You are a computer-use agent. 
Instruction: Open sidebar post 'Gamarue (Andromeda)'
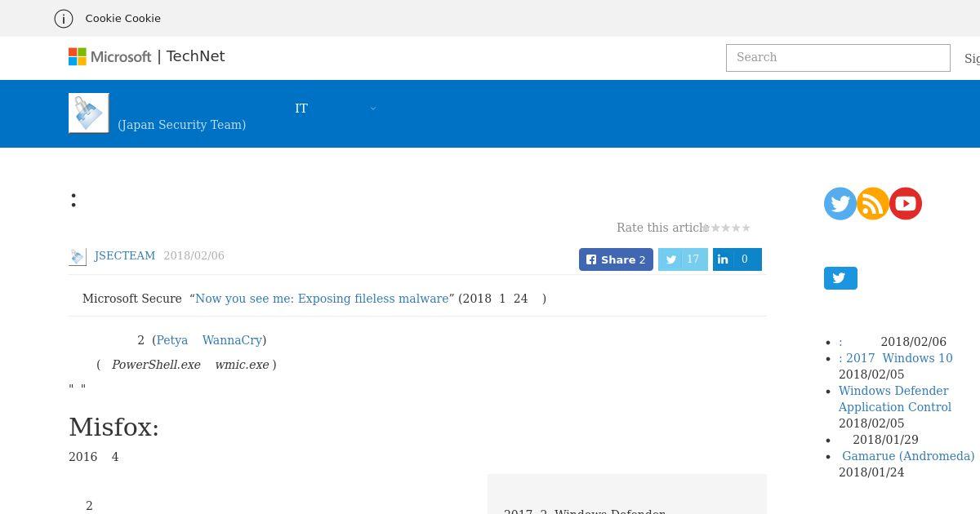(908, 456)
